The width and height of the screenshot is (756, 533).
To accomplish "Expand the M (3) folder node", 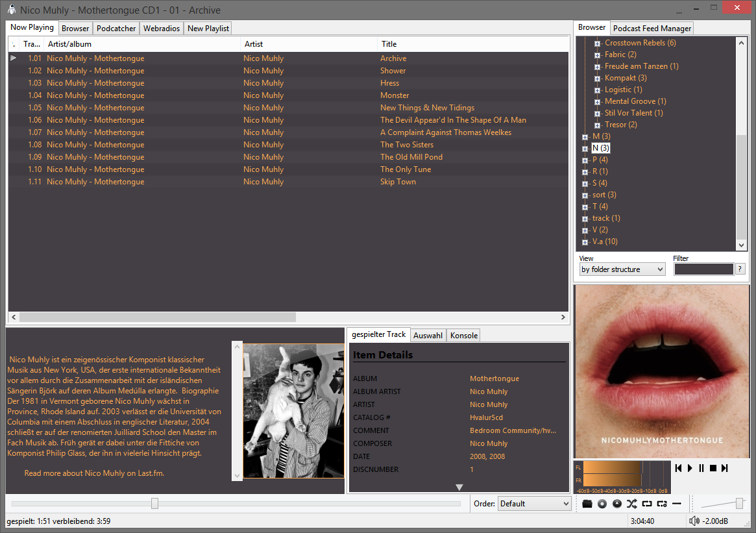I will click(585, 137).
